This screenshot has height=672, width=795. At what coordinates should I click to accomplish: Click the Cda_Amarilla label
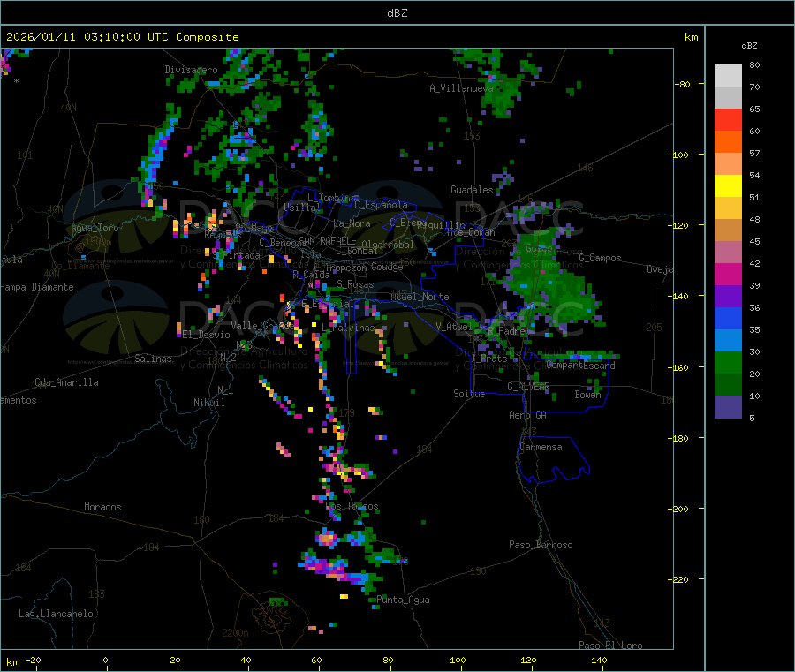pos(66,382)
